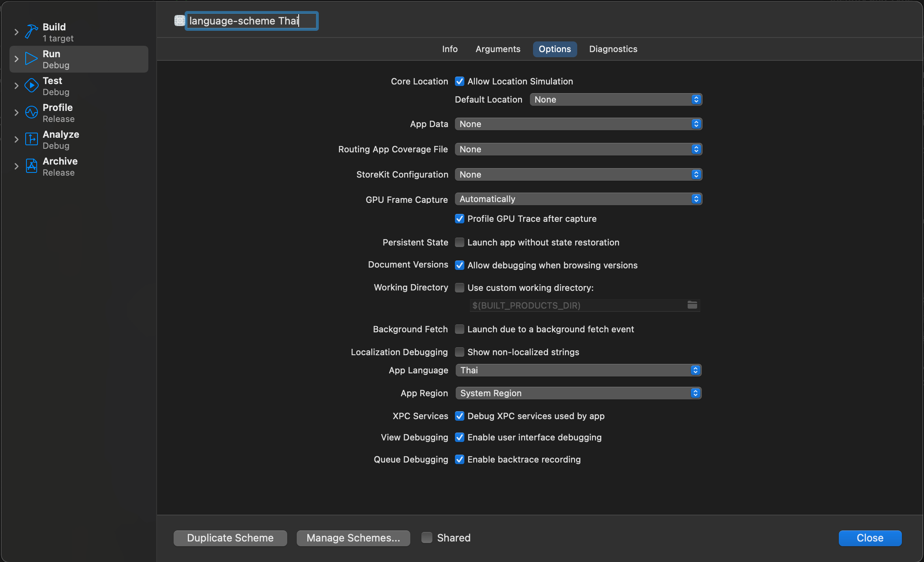Select the Profile waveform icon

pyautogui.click(x=32, y=112)
